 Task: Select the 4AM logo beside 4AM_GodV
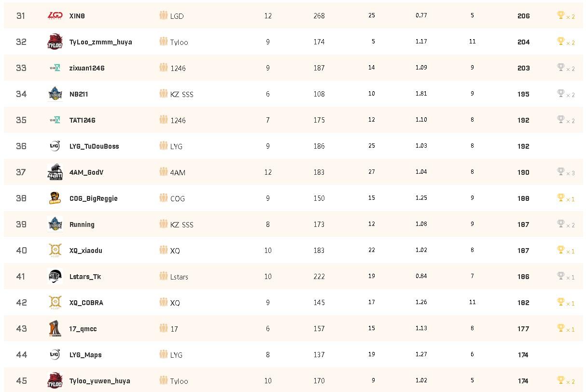(x=55, y=172)
